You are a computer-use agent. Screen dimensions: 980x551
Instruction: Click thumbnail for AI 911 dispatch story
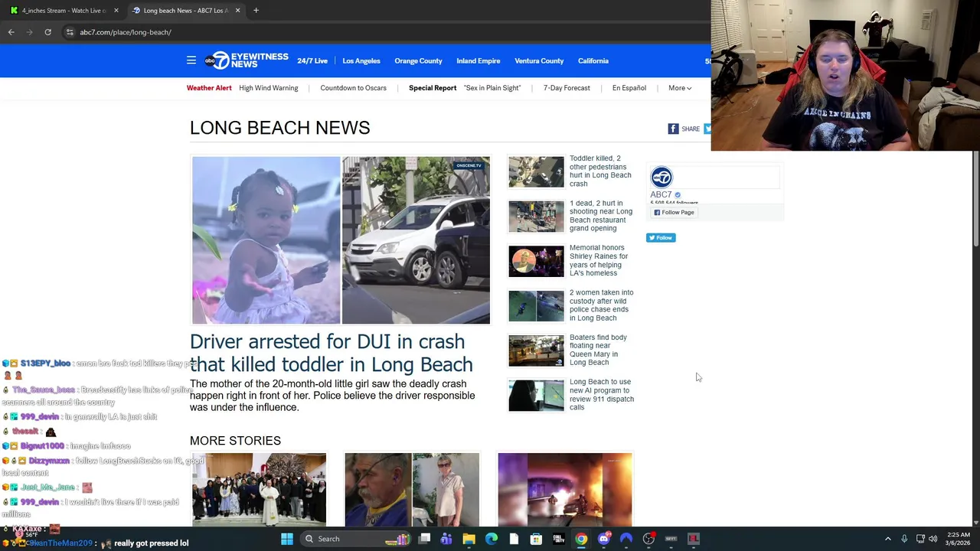coord(536,396)
